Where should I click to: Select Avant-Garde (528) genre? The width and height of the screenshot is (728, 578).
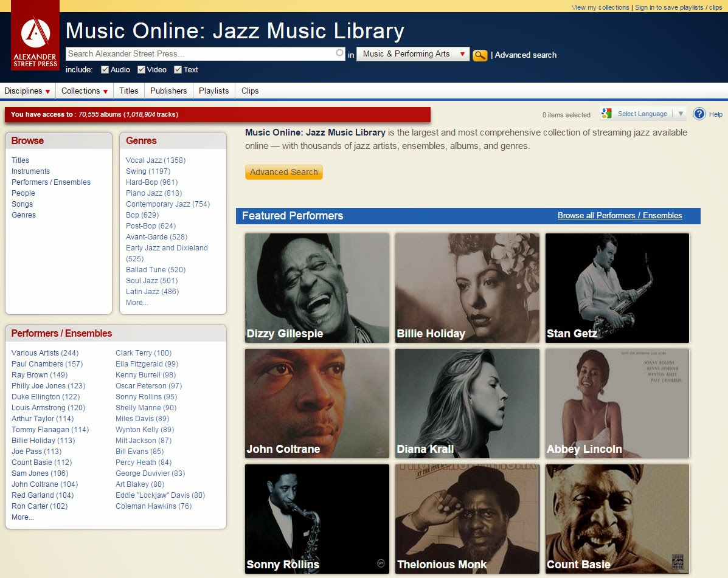[x=156, y=237]
